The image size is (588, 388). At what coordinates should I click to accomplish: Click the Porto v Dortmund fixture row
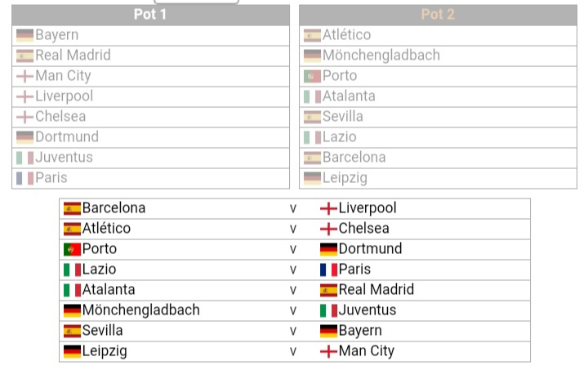(295, 249)
